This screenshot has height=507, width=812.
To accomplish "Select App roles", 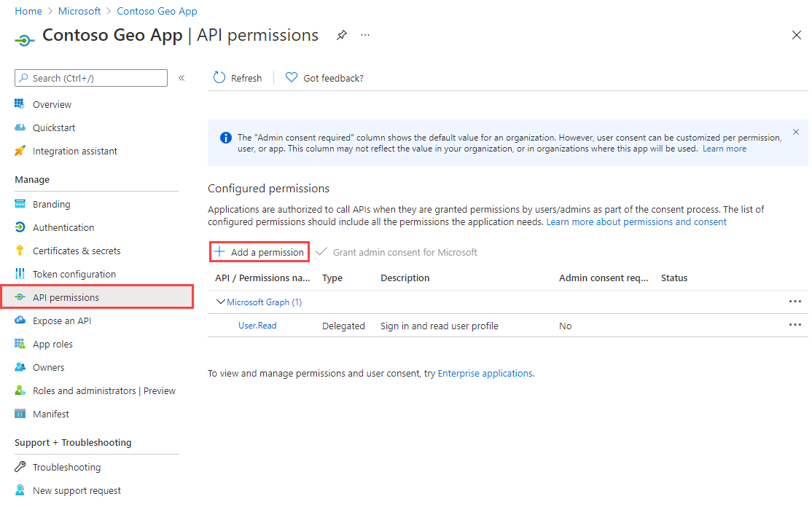I will pos(52,343).
